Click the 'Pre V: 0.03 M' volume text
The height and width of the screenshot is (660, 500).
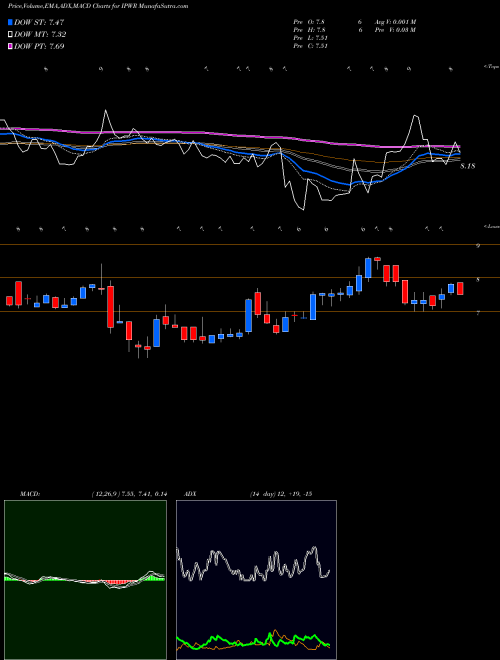point(394,30)
